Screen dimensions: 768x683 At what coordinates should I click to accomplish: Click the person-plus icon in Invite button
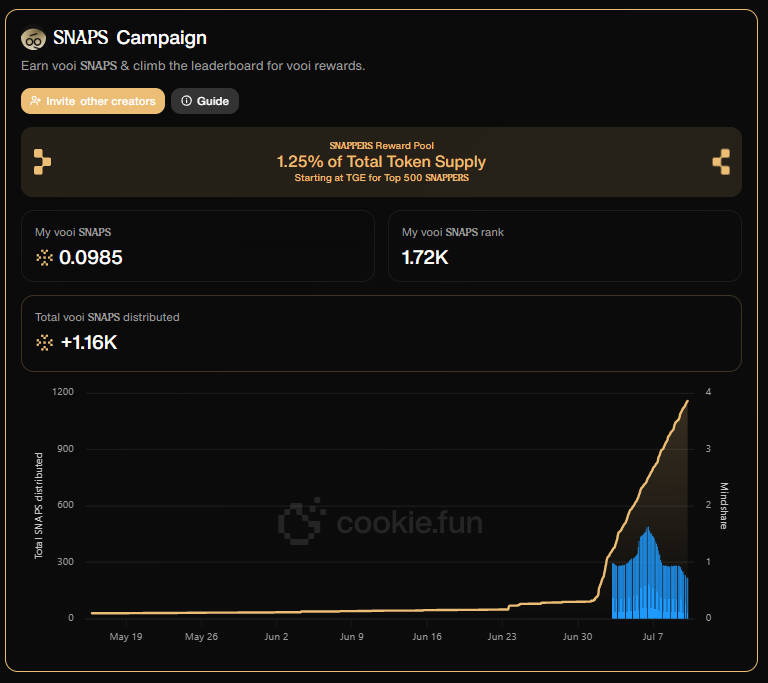(x=35, y=100)
